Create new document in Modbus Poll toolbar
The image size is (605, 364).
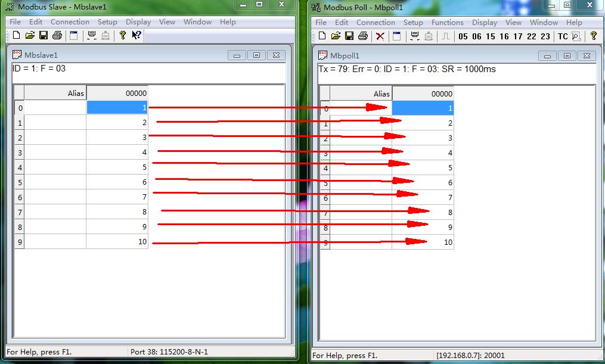coord(322,36)
